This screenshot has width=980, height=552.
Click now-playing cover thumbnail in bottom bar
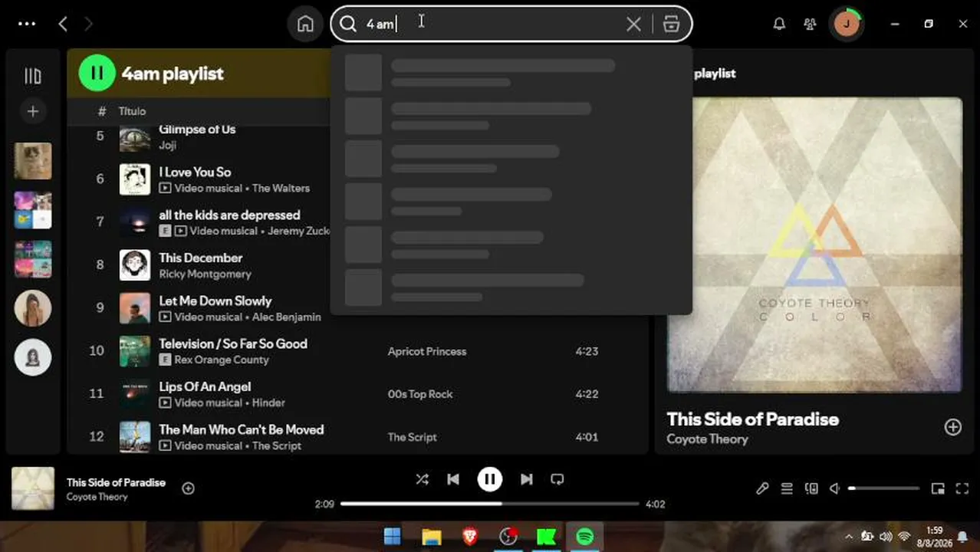click(x=33, y=488)
